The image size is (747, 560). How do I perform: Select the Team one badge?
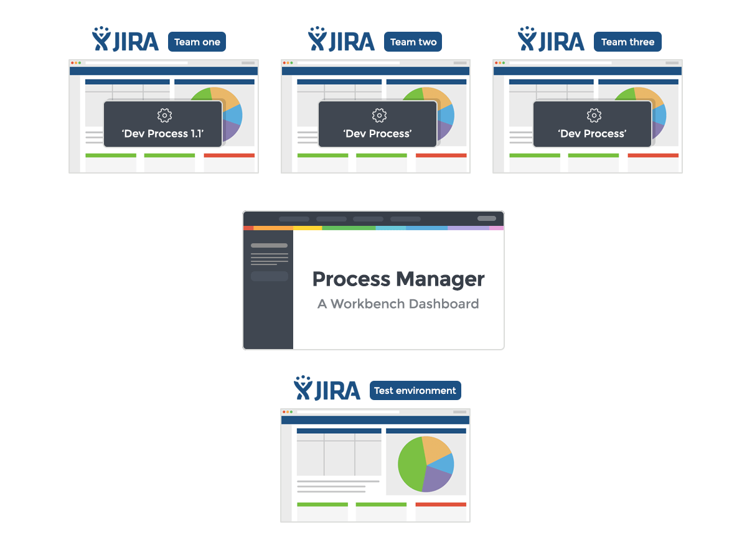click(197, 42)
